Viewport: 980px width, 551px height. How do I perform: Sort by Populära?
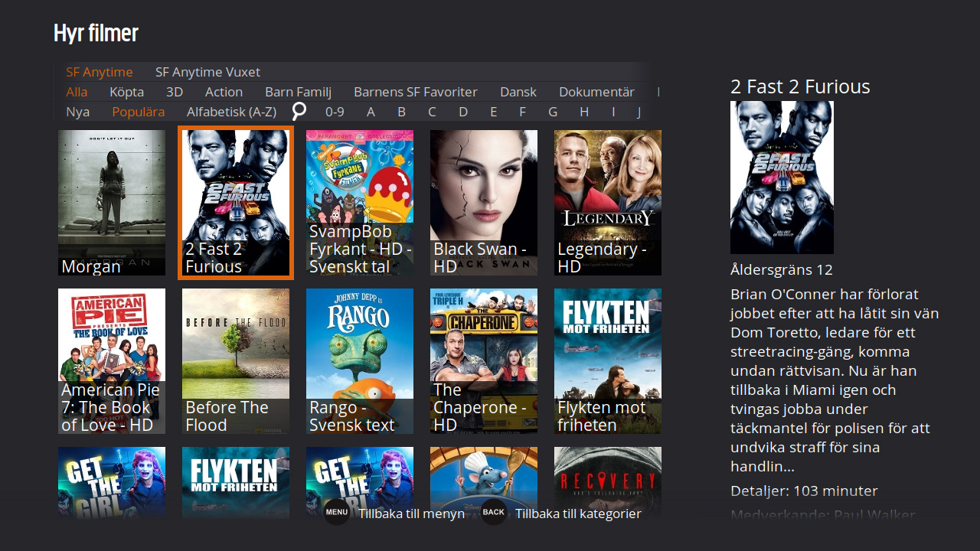point(138,112)
